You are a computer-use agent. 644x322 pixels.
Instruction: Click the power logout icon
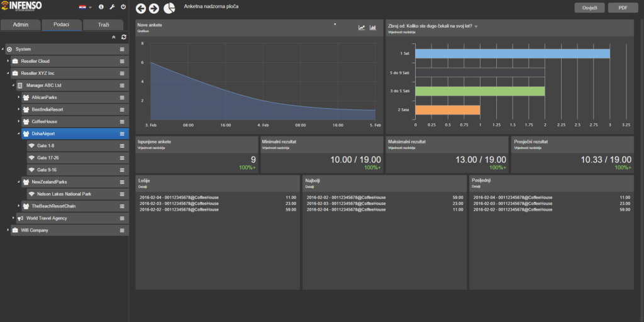click(123, 7)
